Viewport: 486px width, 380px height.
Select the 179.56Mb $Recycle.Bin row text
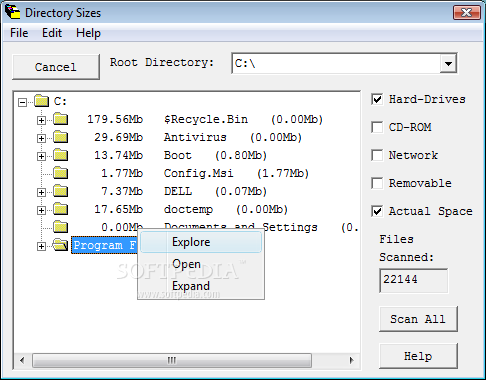[205, 119]
